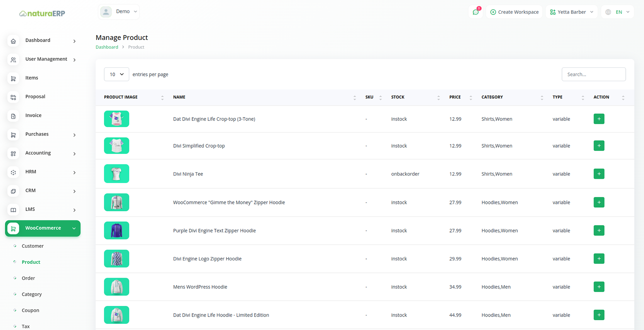Click the naturaERP logo

click(x=42, y=13)
